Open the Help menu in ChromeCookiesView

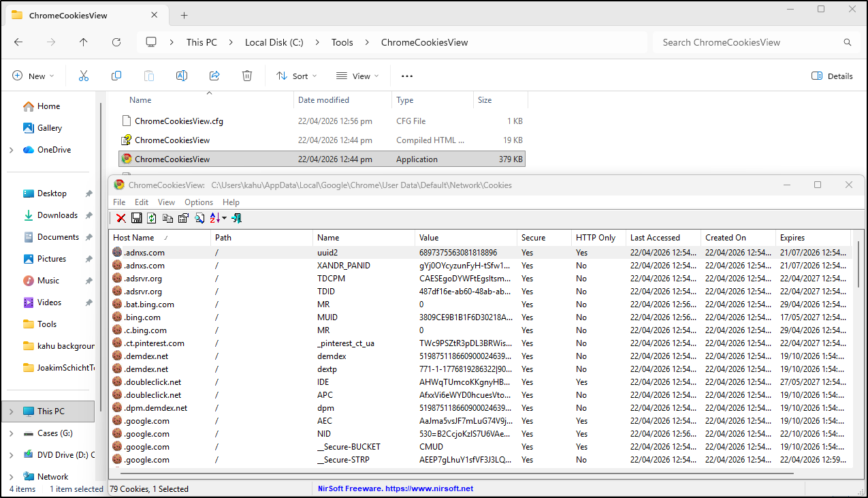click(231, 202)
